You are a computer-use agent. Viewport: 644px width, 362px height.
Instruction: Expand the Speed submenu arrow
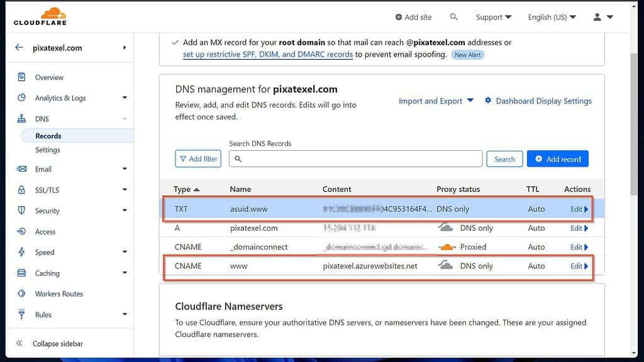[125, 252]
